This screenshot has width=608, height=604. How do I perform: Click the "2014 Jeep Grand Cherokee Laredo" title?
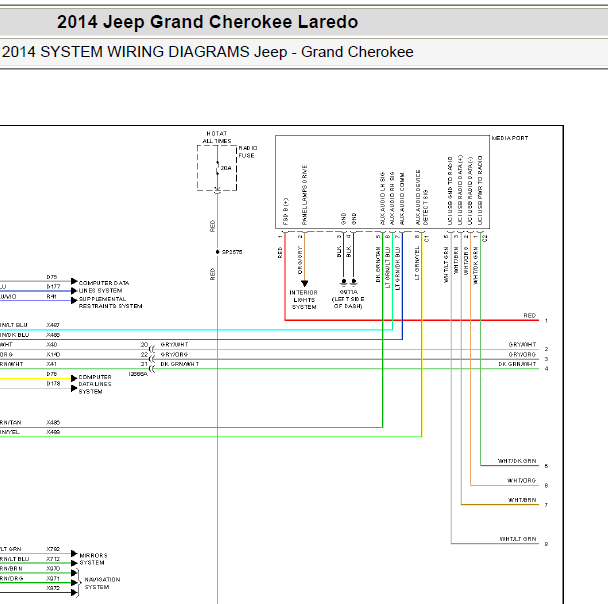coord(207,22)
